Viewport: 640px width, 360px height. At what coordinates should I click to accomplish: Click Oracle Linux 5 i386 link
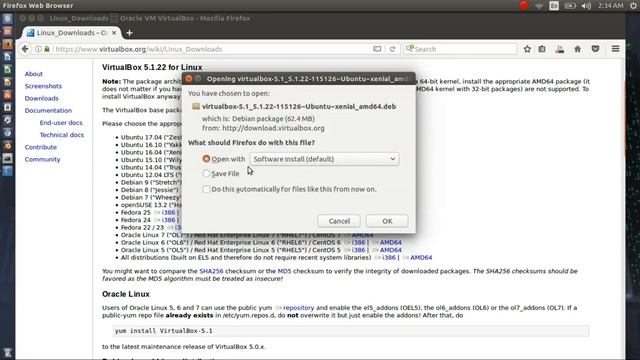[358, 250]
